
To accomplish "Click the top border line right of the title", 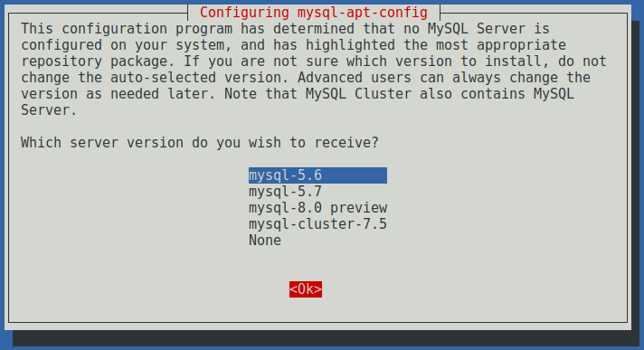I will (534, 14).
